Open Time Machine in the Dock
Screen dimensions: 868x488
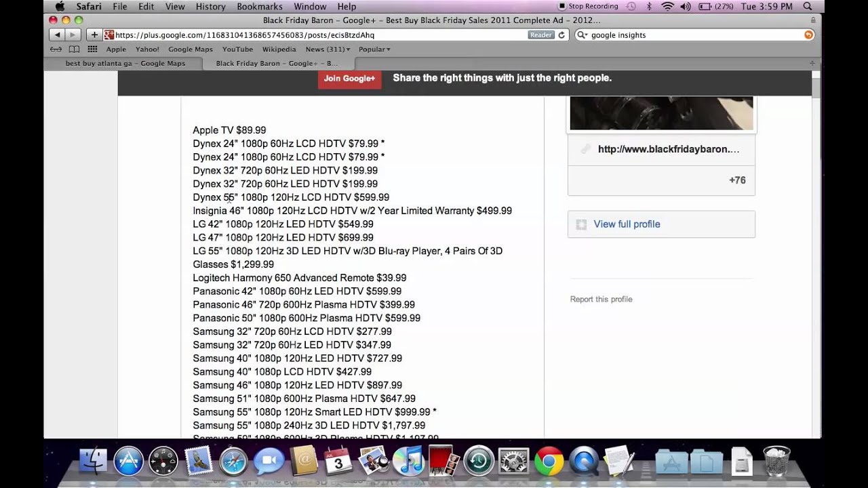(x=479, y=462)
